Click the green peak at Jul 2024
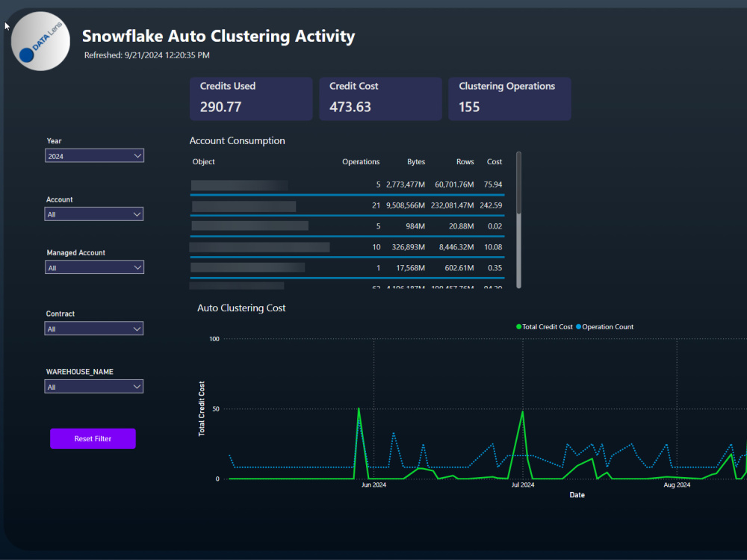This screenshot has height=560, width=747. [523, 412]
